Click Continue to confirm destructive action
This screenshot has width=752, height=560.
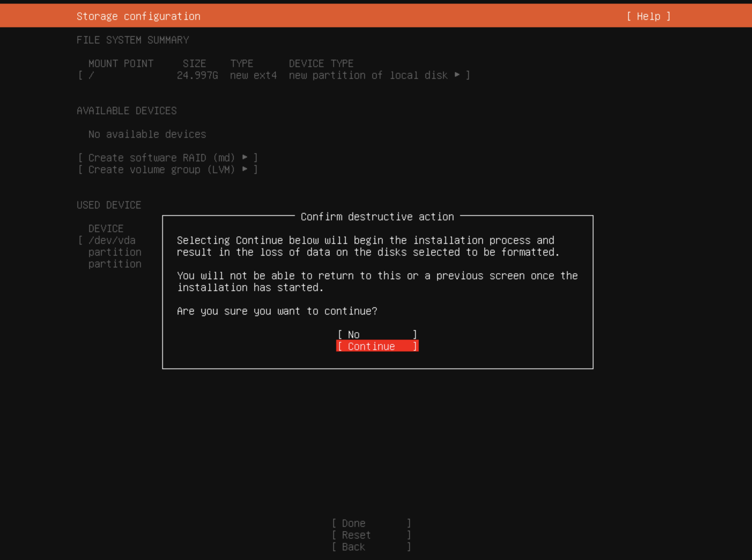(377, 346)
